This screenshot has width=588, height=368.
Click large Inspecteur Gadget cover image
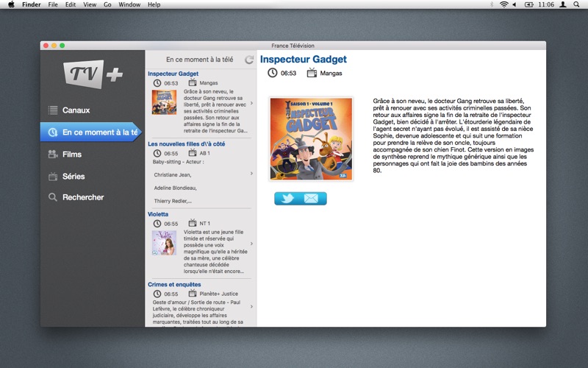click(311, 139)
